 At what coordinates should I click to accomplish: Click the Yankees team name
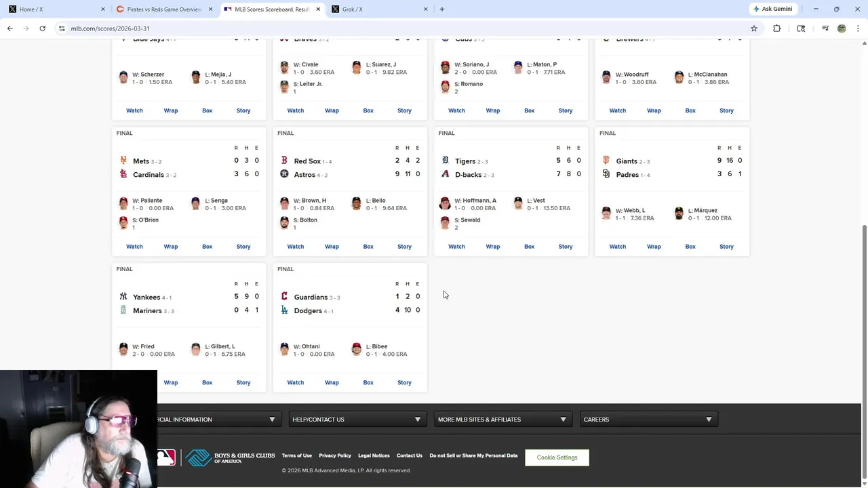point(146,297)
